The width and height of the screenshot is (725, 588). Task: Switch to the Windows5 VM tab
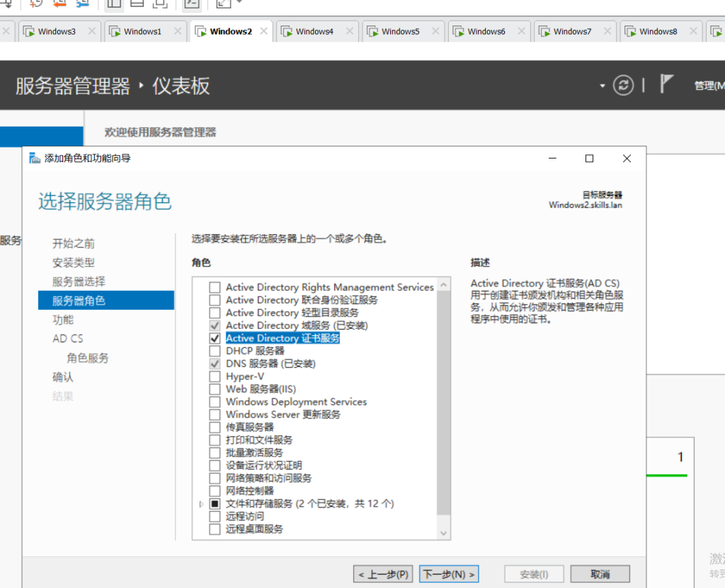click(x=400, y=31)
